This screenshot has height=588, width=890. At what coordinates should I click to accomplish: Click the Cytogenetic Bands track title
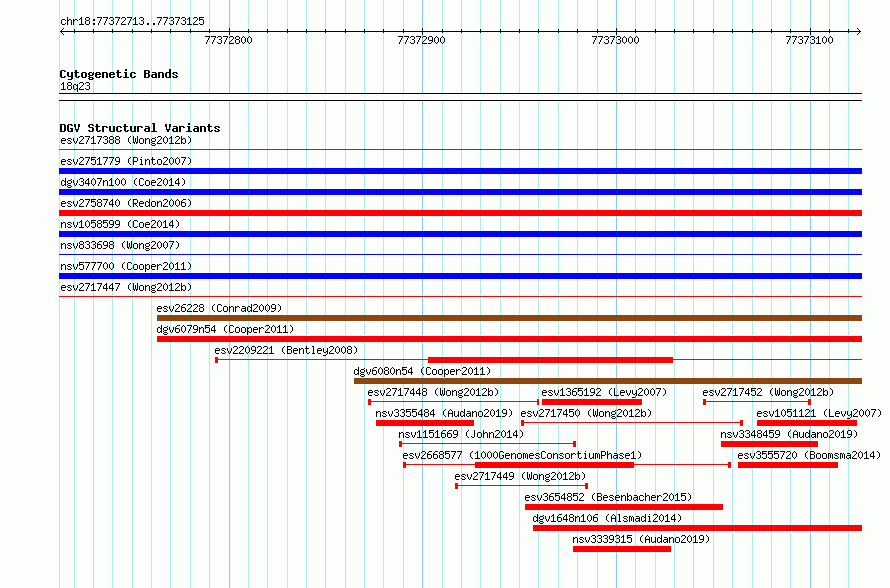coord(119,74)
